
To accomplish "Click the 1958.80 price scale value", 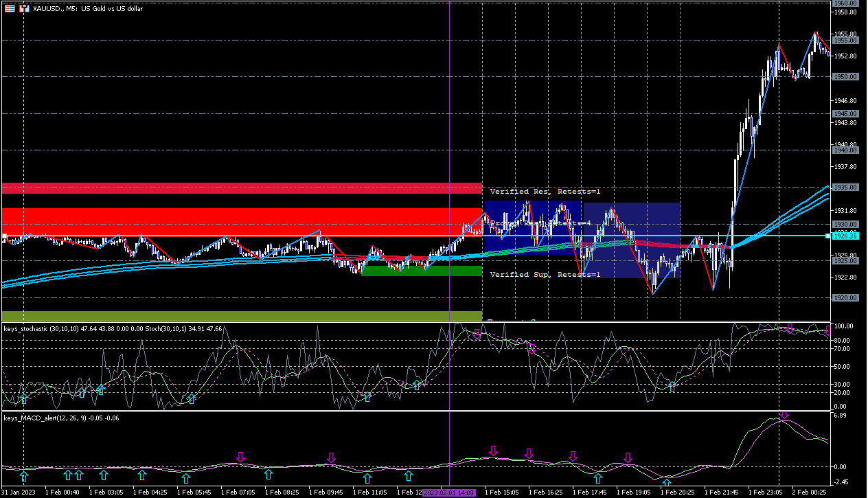I will click(x=845, y=12).
